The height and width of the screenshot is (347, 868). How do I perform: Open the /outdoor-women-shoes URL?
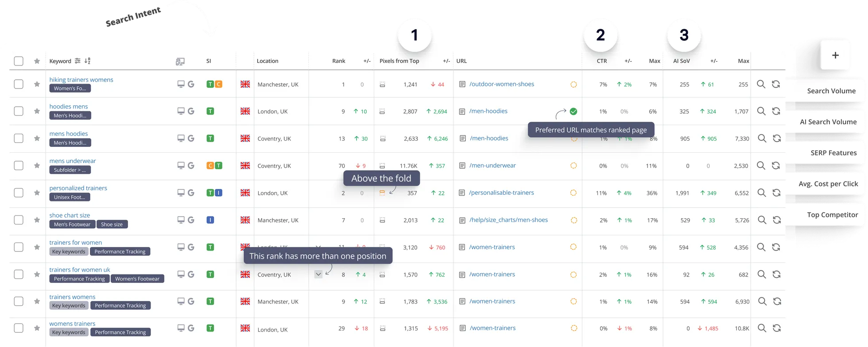pyautogui.click(x=502, y=84)
